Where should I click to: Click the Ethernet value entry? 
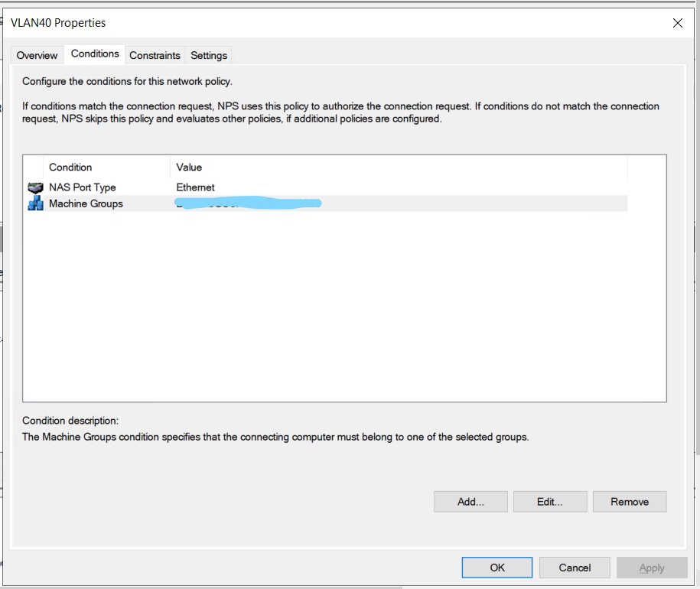[x=197, y=187]
